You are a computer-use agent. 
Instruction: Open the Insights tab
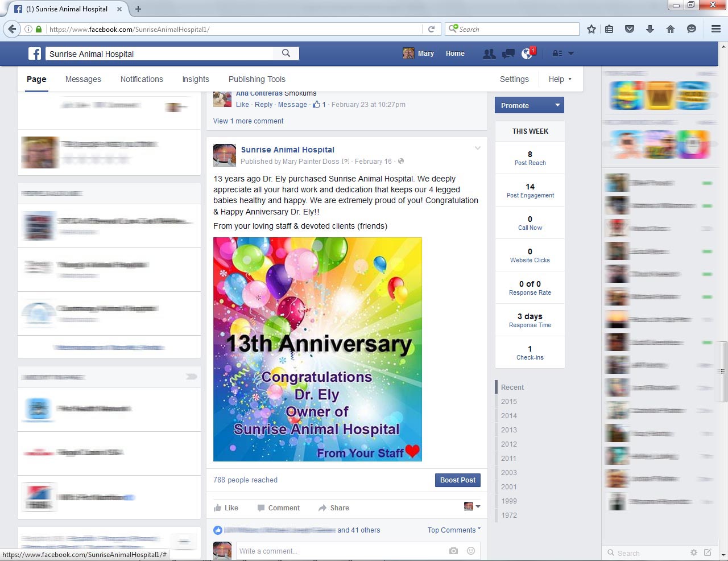[x=196, y=79]
